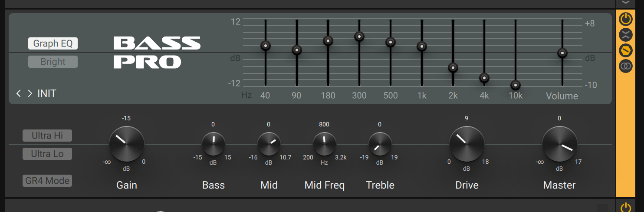The image size is (644, 212).
Task: Click the 2k EQ slider handle
Action: click(x=453, y=67)
